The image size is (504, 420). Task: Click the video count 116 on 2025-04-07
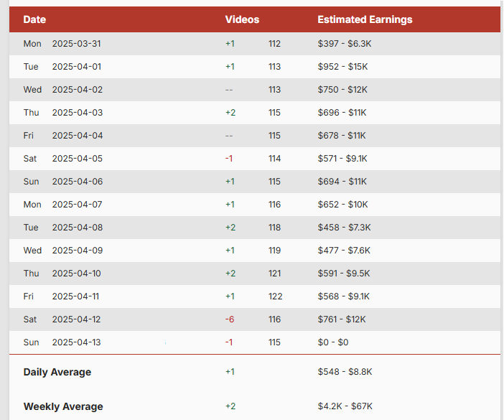275,205
